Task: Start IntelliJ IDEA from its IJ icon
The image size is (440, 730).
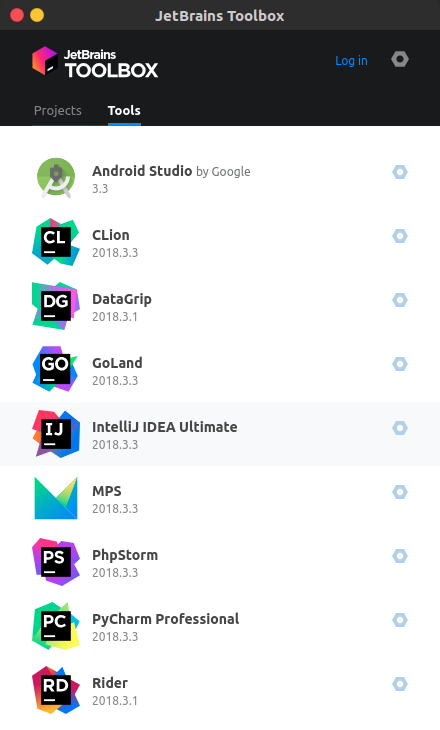Action: coord(56,434)
